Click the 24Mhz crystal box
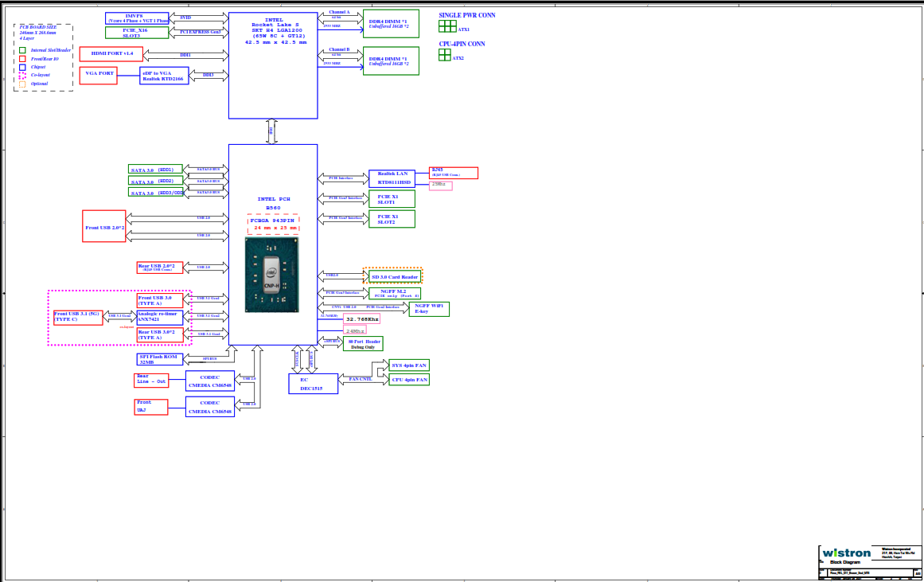Viewport: 924px width, 582px height. (x=355, y=330)
